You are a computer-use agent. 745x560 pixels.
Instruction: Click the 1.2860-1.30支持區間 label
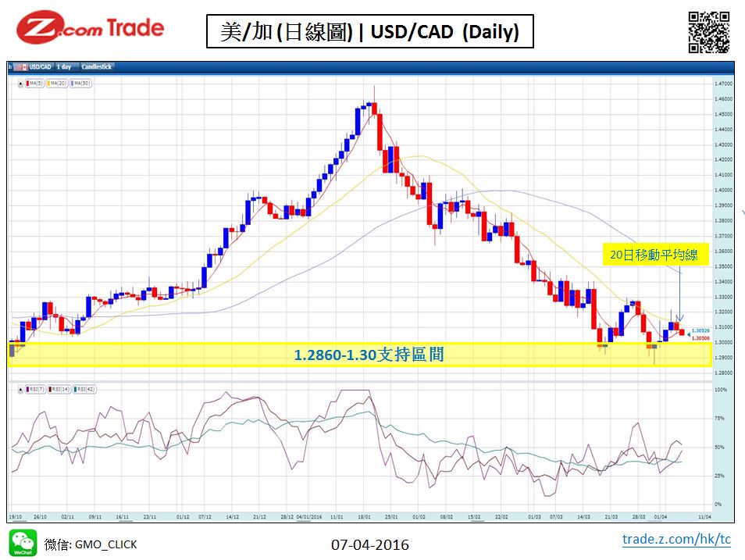(369, 355)
